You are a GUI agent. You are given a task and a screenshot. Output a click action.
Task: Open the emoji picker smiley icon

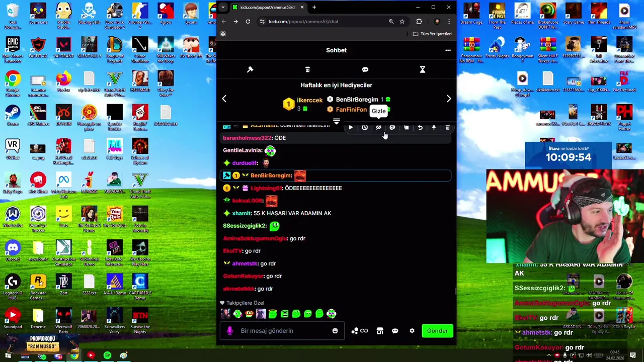(x=335, y=331)
